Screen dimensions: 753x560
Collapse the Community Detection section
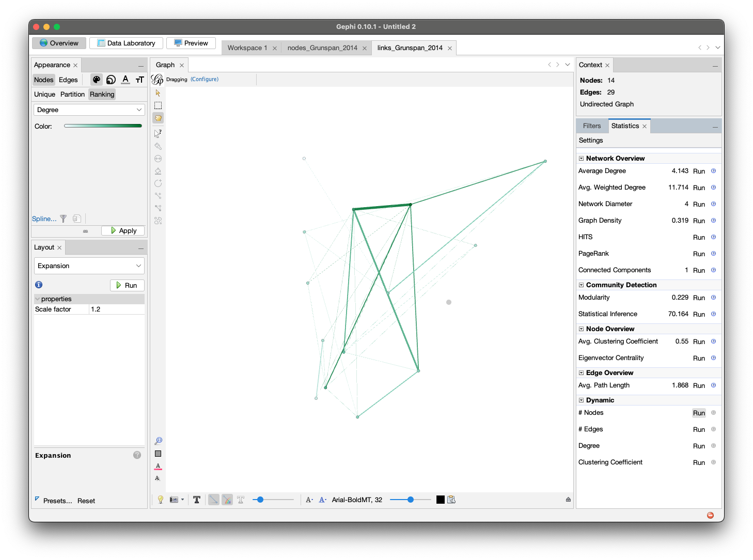[x=581, y=285]
